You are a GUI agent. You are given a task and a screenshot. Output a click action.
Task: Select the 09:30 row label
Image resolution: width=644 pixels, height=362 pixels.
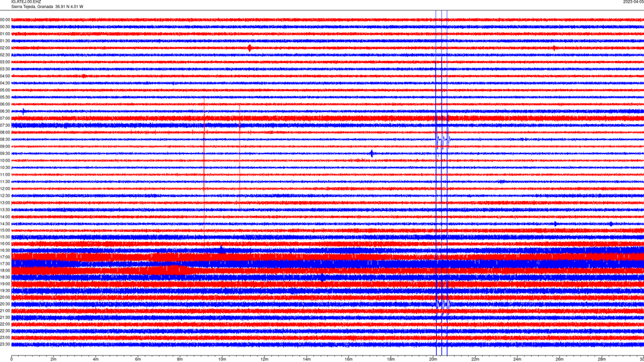point(5,154)
